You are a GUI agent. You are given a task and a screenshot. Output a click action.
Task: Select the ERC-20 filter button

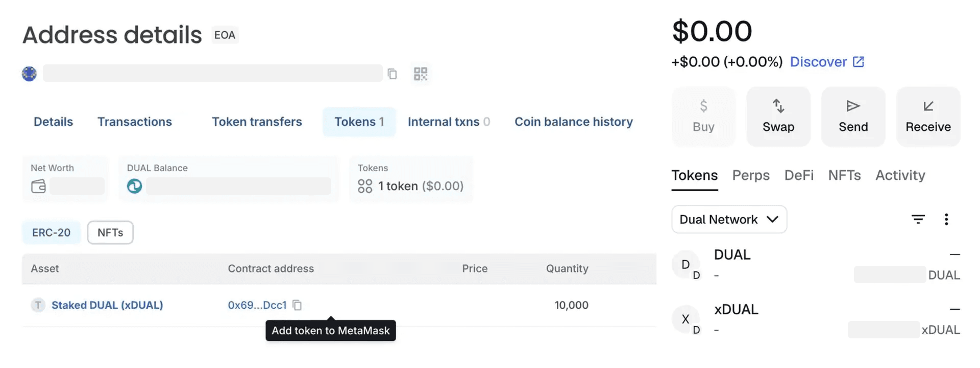(51, 233)
